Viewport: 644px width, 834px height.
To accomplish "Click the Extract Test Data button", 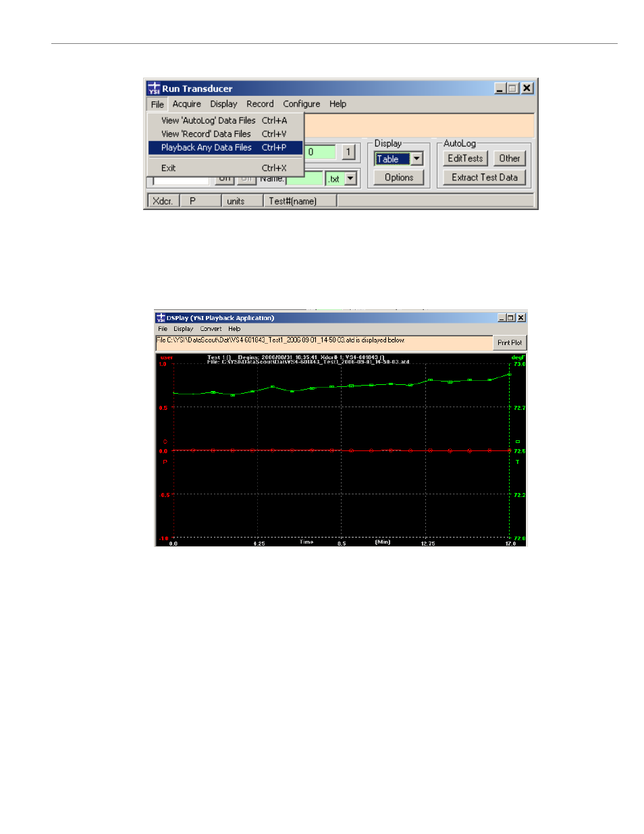I will pos(485,178).
